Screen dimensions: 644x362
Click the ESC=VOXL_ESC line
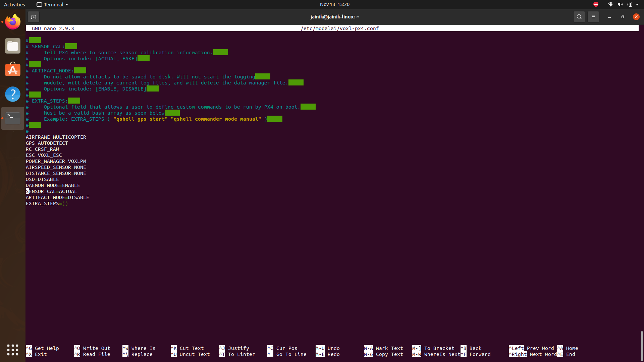pyautogui.click(x=44, y=155)
